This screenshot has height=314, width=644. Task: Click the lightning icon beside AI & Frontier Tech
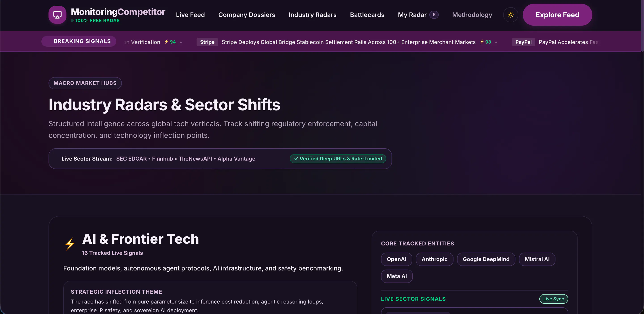(70, 244)
